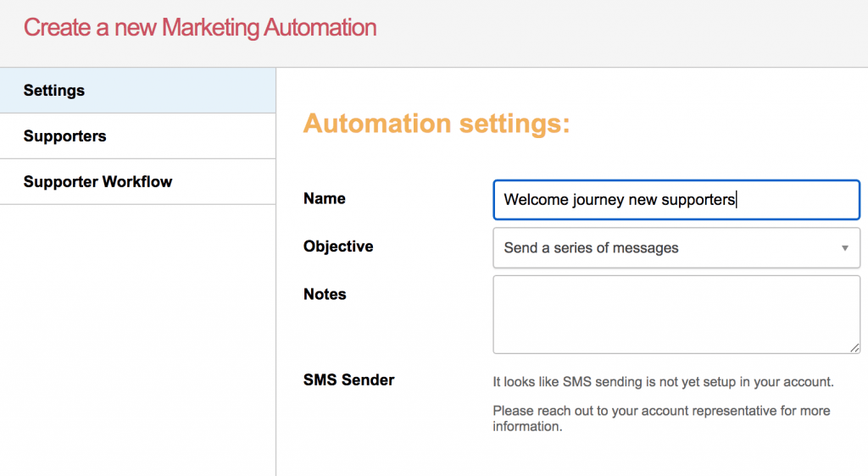Click the Objective dropdown arrow

point(844,248)
